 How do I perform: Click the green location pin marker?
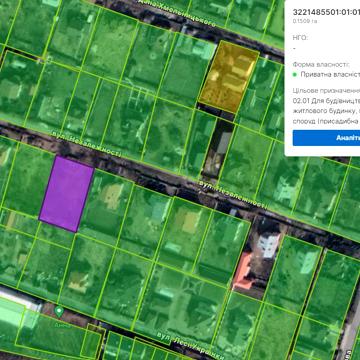(x=59, y=312)
